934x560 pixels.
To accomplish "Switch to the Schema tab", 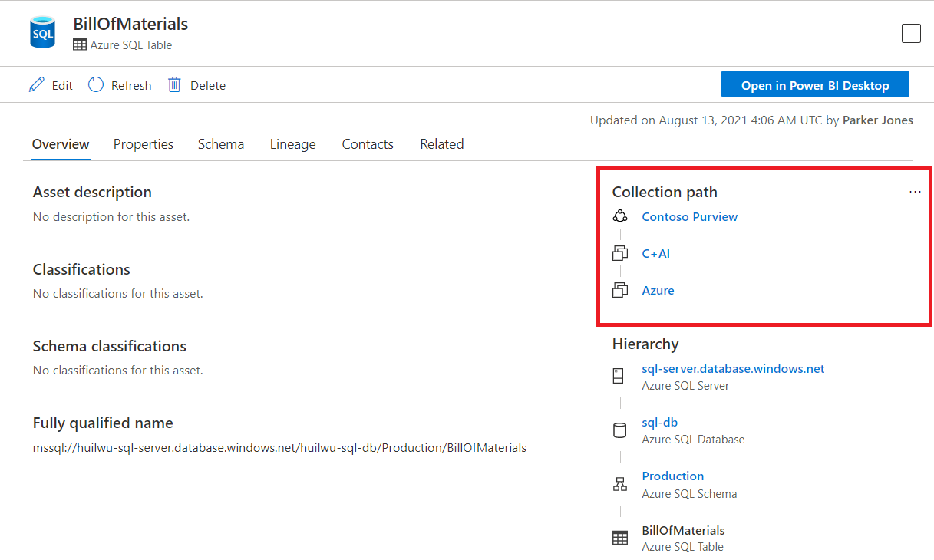I will [221, 143].
